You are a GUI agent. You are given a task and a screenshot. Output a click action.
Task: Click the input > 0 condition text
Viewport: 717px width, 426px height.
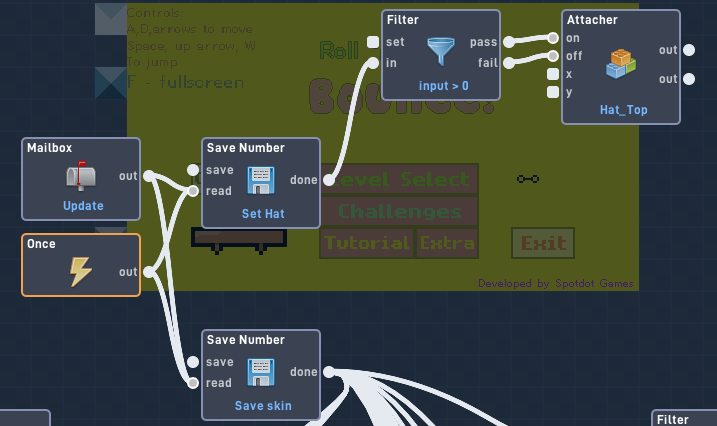click(444, 86)
